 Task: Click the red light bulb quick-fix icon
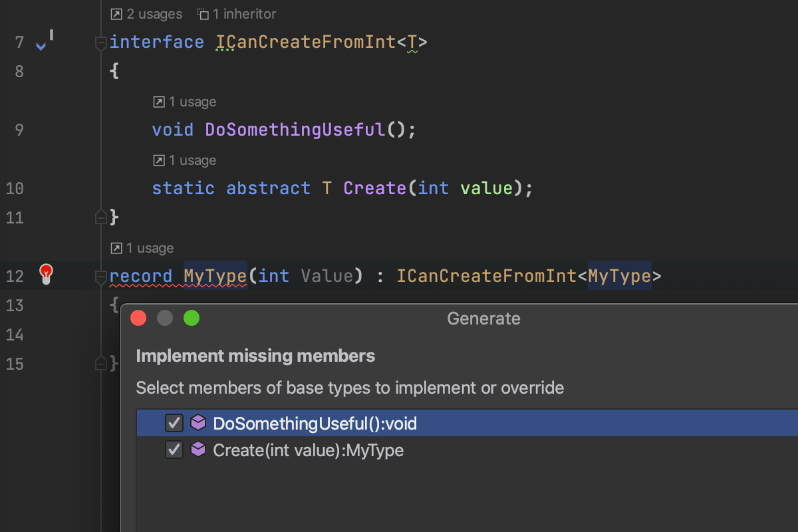[46, 273]
